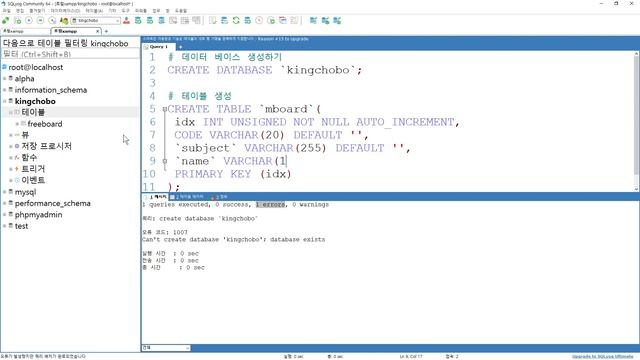
Task: Click the red calendar-style toolbar icon
Action: click(282, 20)
